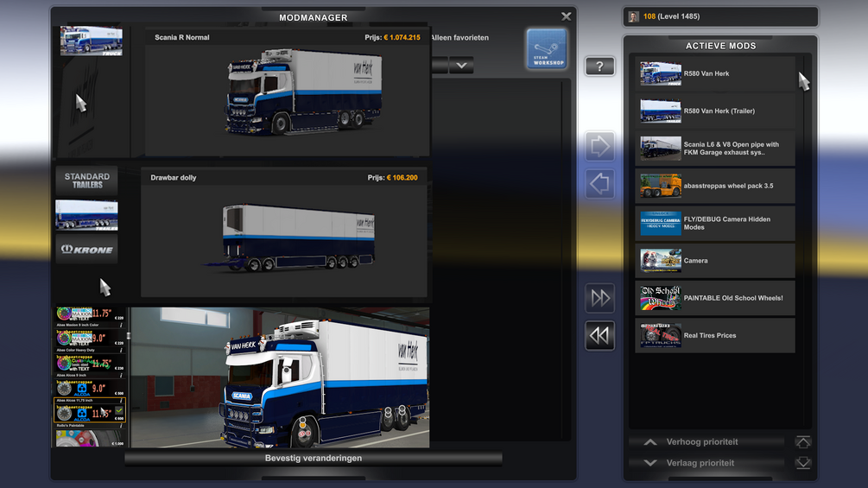Screen dimensions: 868x488
Task: Close the Modmanager window with X
Action: point(566,16)
